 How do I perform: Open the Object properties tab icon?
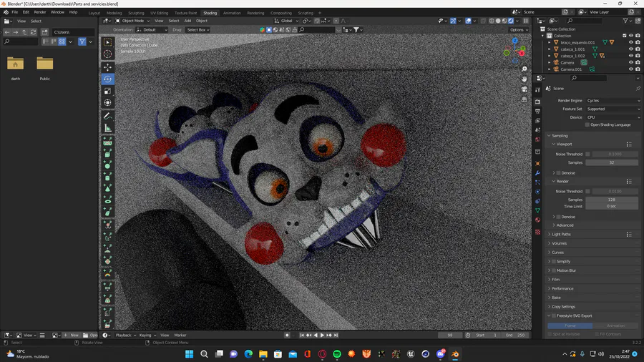537,163
